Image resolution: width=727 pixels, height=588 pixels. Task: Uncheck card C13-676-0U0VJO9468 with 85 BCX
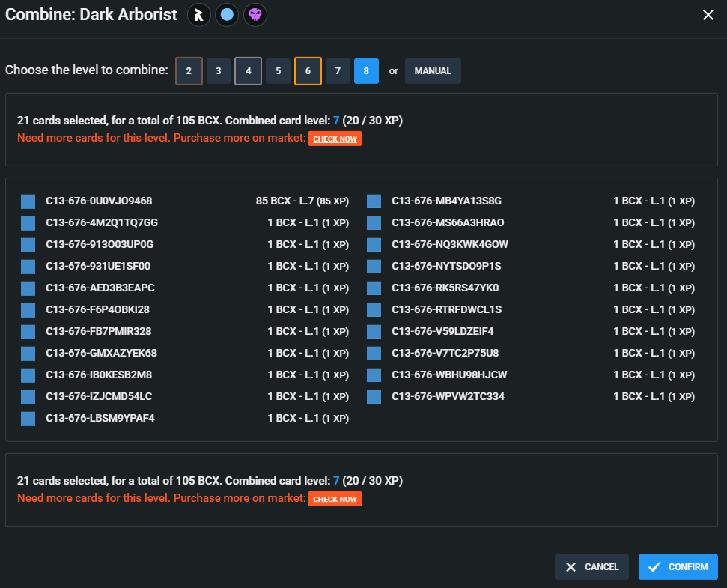28,201
